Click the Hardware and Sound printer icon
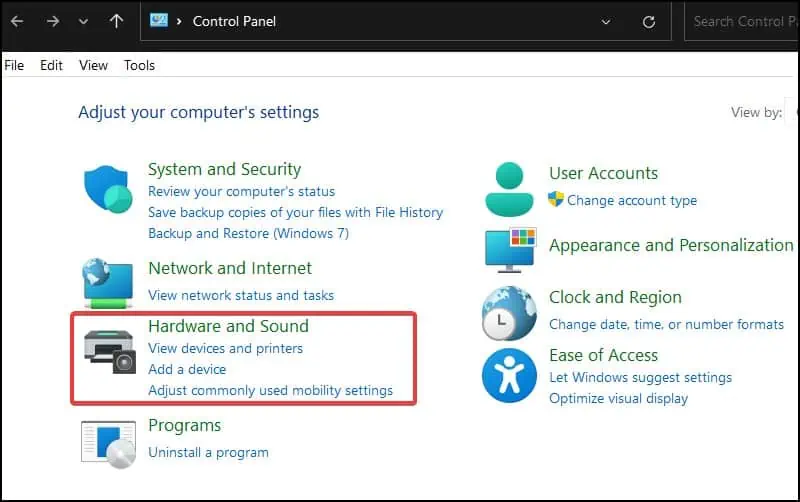The height and width of the screenshot is (502, 800). point(109,350)
